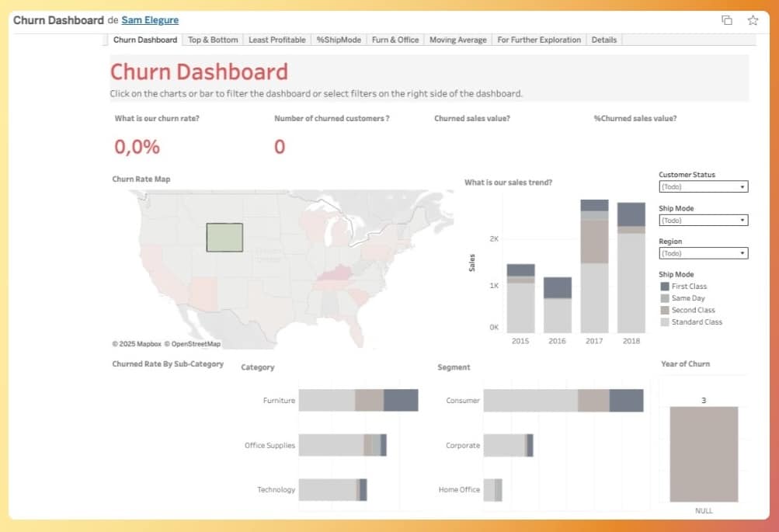The image size is (779, 532).
Task: Select the %ShipMode tab
Action: pos(339,40)
